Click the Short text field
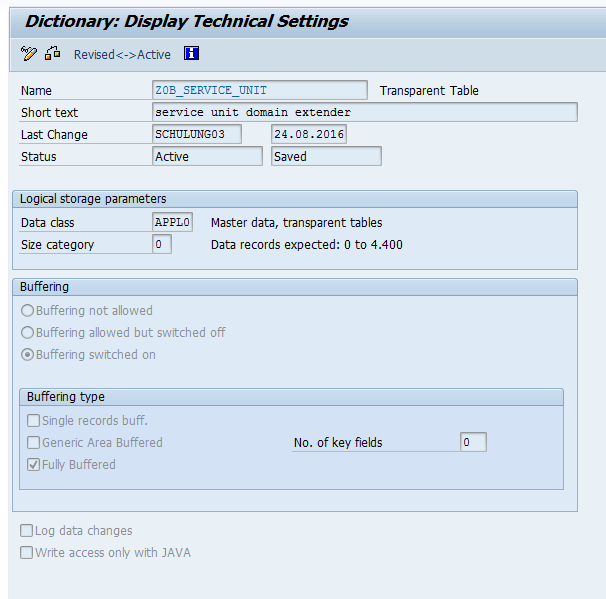Screen dimensions: 606x599 point(364,113)
